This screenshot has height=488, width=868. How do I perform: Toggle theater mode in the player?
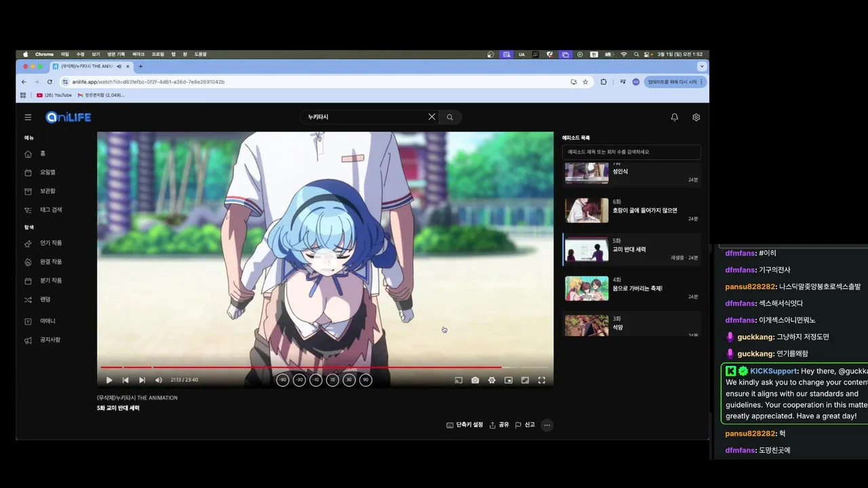coord(525,380)
